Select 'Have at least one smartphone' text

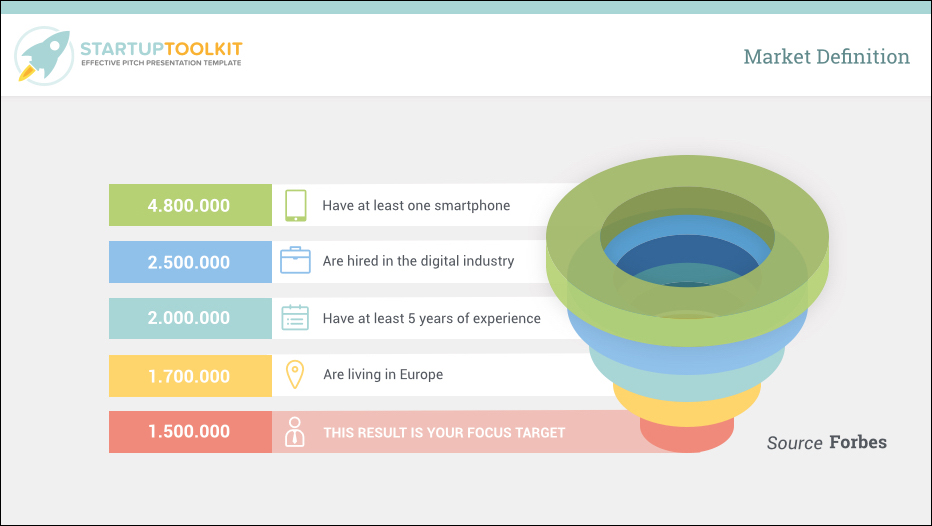coord(416,206)
